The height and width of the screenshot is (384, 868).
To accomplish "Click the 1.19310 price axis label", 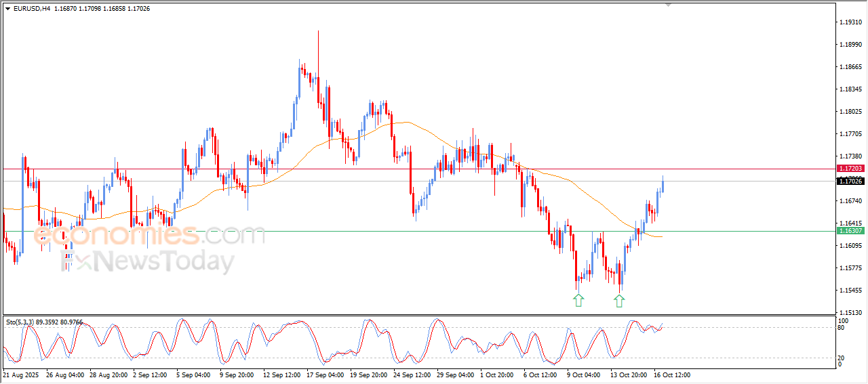I will (850, 22).
